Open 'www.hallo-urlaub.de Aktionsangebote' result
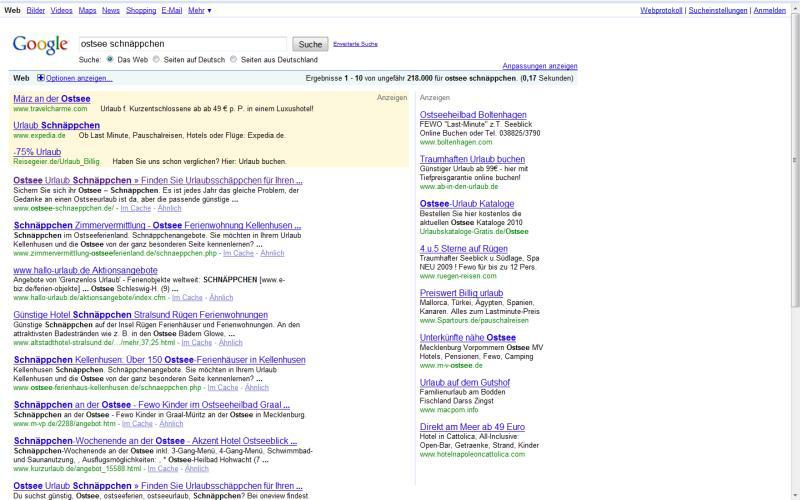 point(85,270)
